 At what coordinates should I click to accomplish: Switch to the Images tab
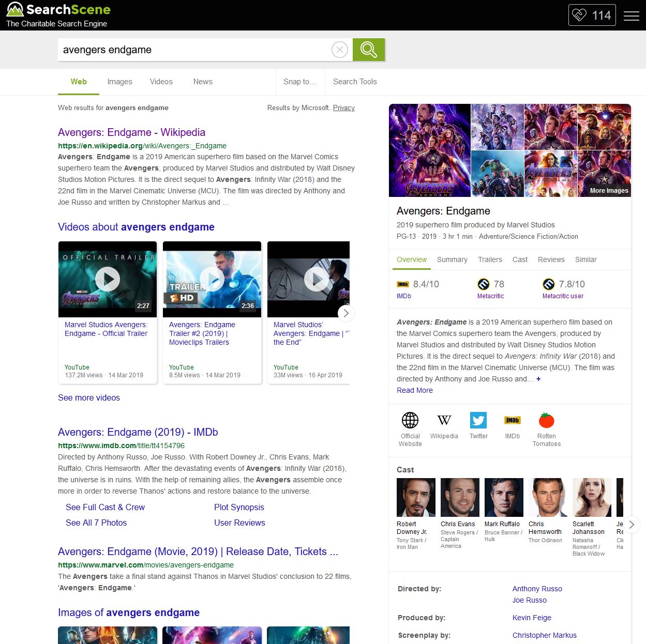click(119, 82)
